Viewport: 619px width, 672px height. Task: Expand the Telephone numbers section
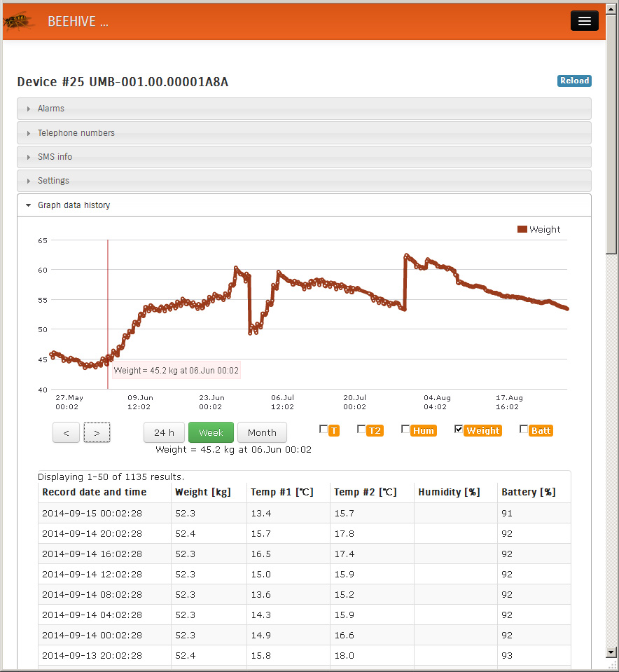click(x=76, y=133)
